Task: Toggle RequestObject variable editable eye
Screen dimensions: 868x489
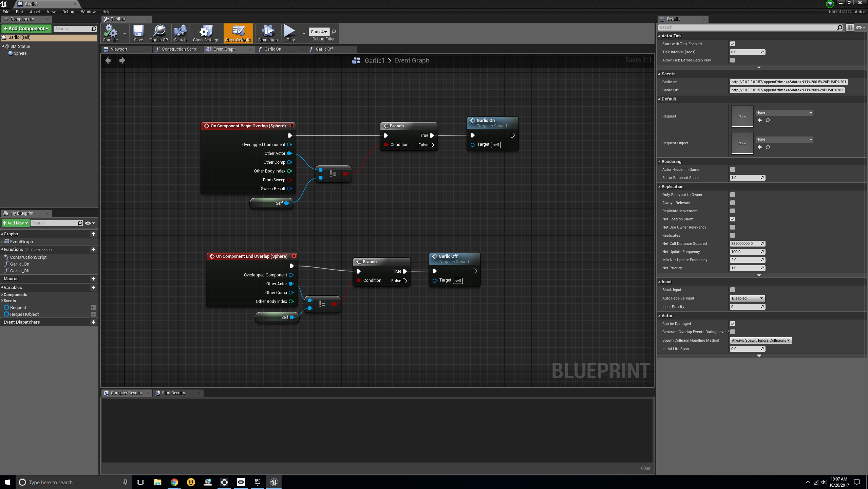Action: click(x=94, y=314)
